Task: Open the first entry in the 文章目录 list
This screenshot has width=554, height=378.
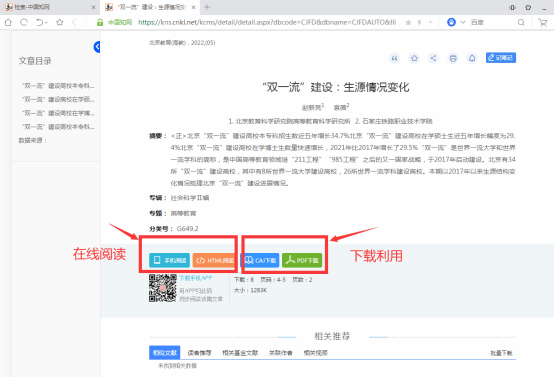Action: click(58, 86)
